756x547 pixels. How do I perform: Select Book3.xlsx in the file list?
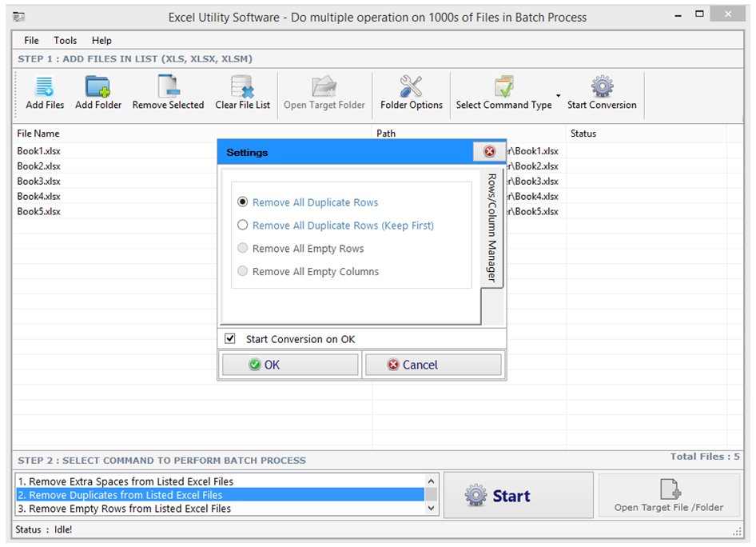(x=38, y=182)
